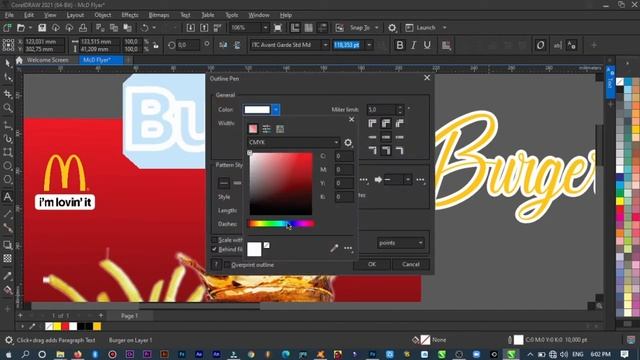Image resolution: width=640 pixels, height=360 pixels.
Task: Select the mitered corner option
Action: tap(372, 123)
